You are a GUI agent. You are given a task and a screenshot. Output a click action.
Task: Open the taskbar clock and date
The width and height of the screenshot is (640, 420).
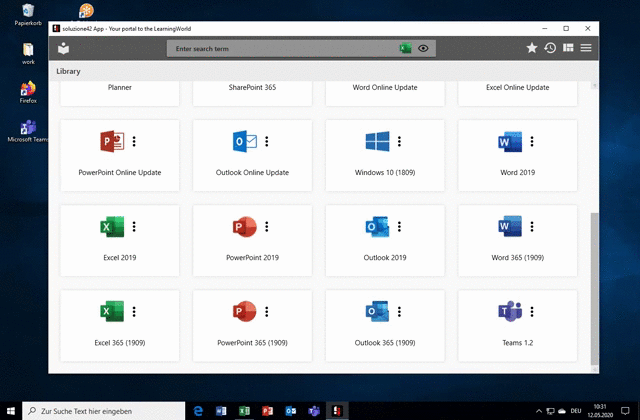pyautogui.click(x=600, y=411)
